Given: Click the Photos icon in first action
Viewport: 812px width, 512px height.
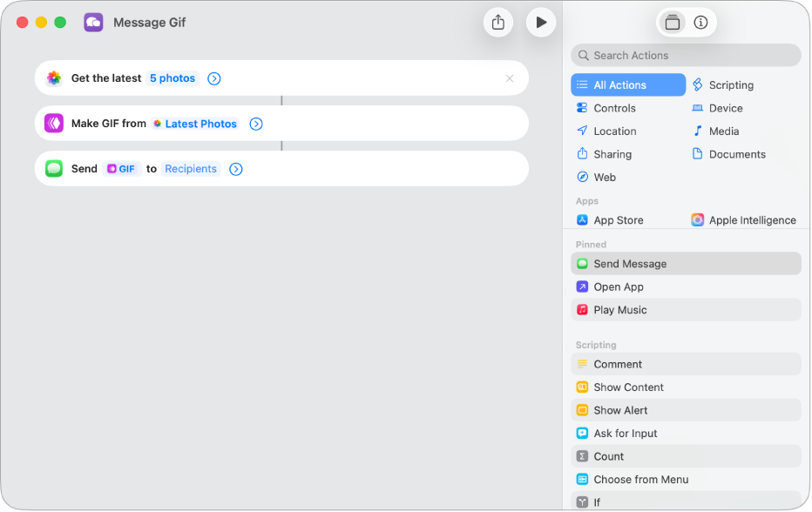Looking at the screenshot, I should coord(54,78).
